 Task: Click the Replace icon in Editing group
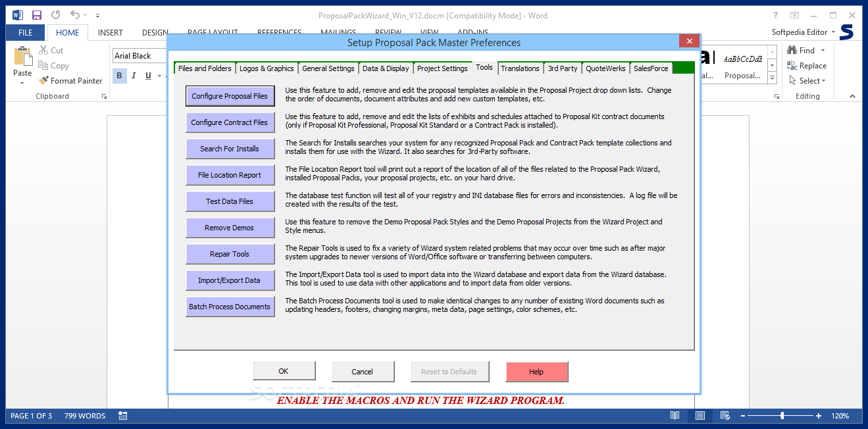[792, 65]
